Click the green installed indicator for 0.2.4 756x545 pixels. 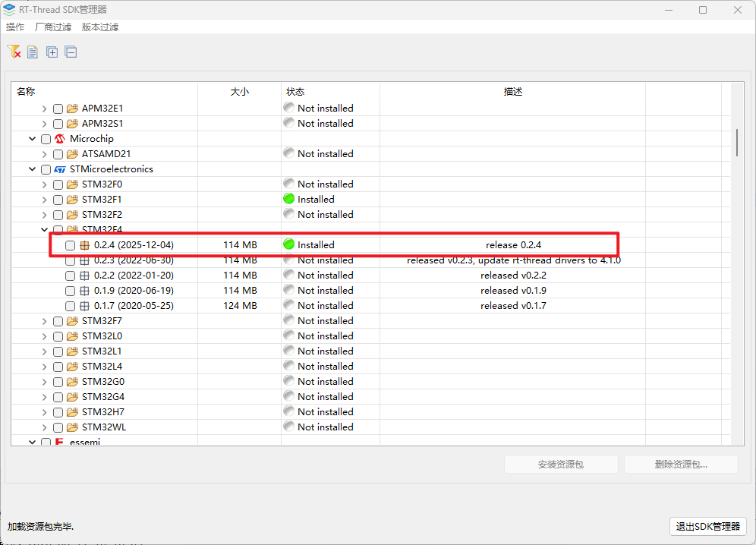(288, 244)
